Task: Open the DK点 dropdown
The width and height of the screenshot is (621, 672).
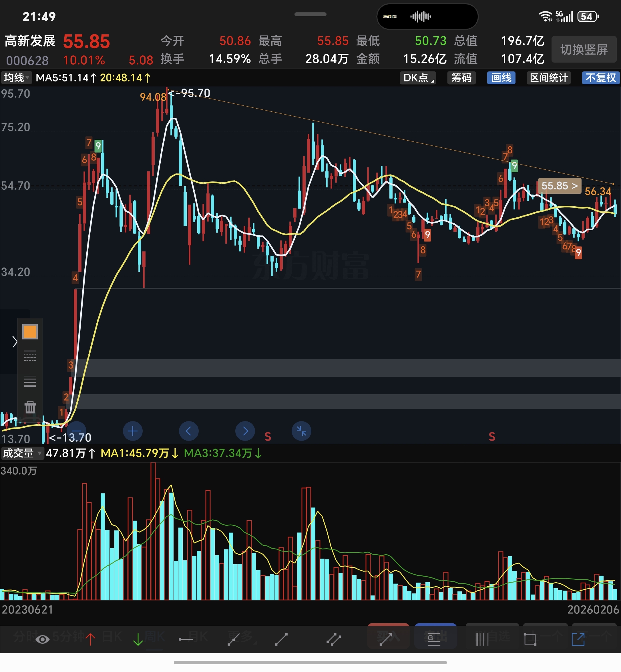Action: pos(418,78)
